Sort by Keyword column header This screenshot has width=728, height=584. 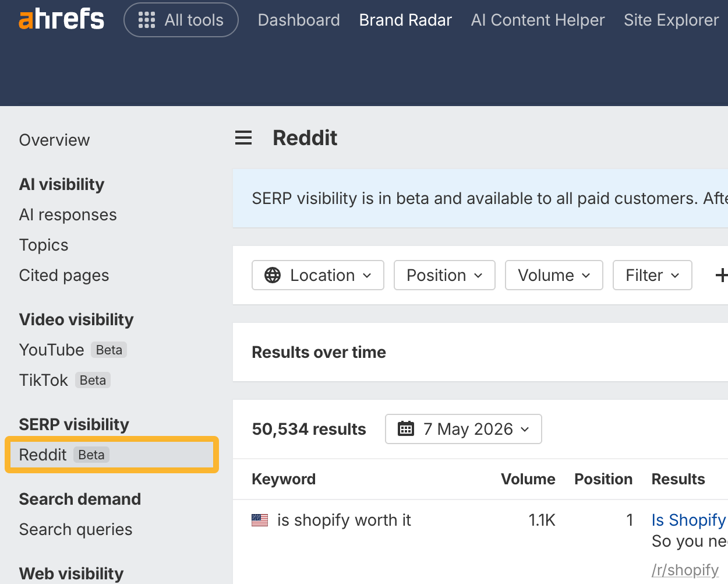coord(284,479)
